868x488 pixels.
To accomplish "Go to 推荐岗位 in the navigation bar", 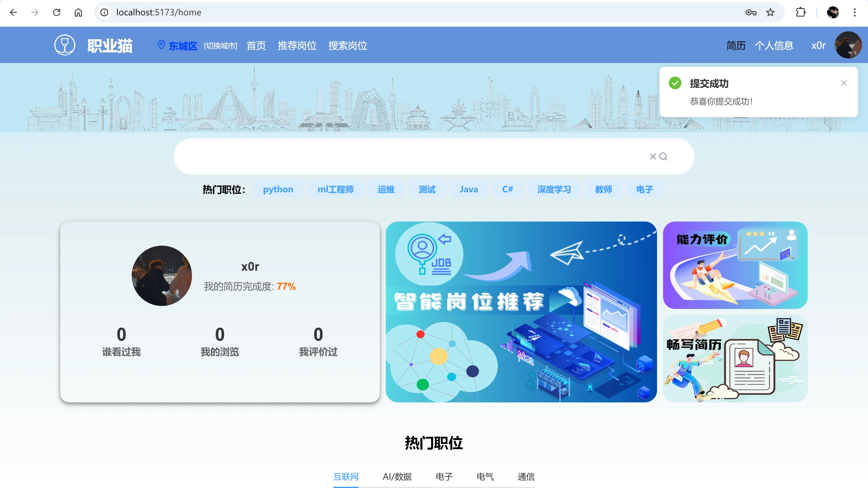I will tap(297, 46).
